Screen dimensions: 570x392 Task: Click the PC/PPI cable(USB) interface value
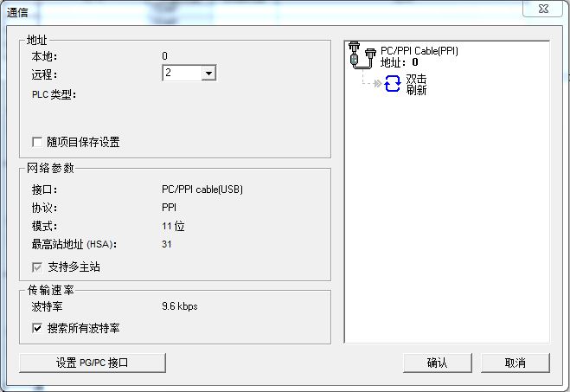tap(202, 190)
